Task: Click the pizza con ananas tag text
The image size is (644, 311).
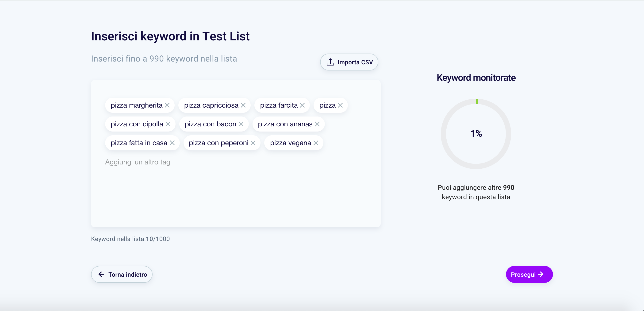Action: pos(285,124)
